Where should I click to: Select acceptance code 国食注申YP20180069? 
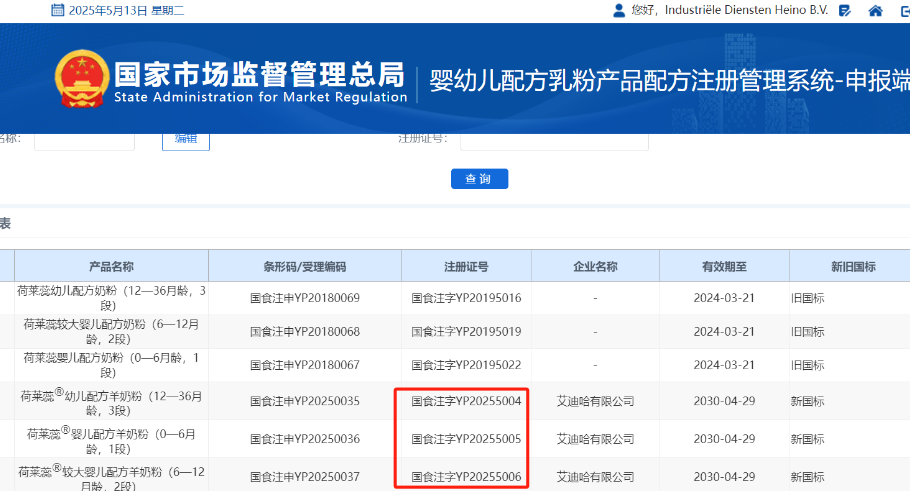304,298
